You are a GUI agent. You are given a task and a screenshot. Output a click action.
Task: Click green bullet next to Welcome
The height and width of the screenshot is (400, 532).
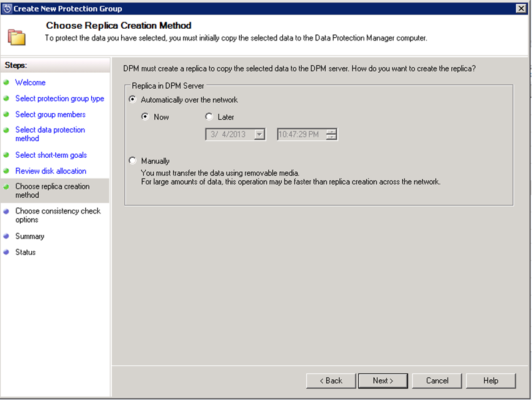(x=6, y=83)
